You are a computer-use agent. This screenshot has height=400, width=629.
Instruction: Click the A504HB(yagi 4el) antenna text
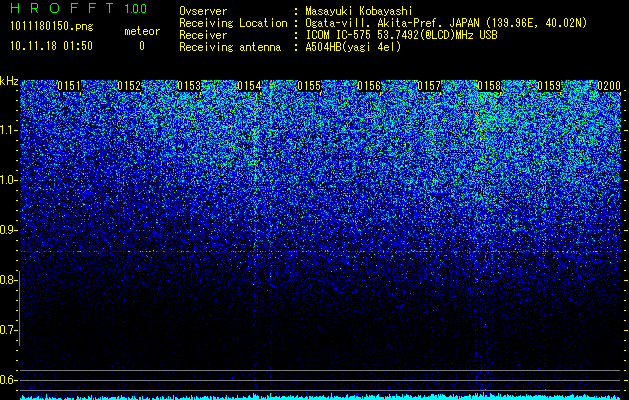[353, 47]
